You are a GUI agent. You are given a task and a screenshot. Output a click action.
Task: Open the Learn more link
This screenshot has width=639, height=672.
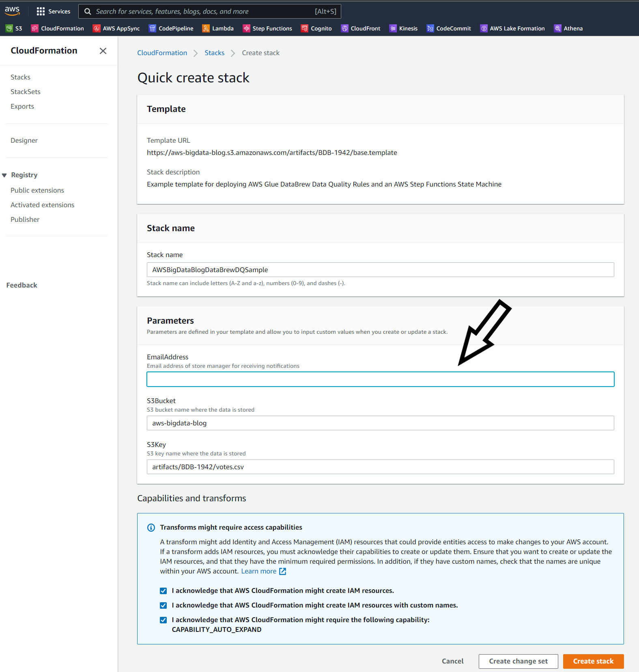(259, 571)
